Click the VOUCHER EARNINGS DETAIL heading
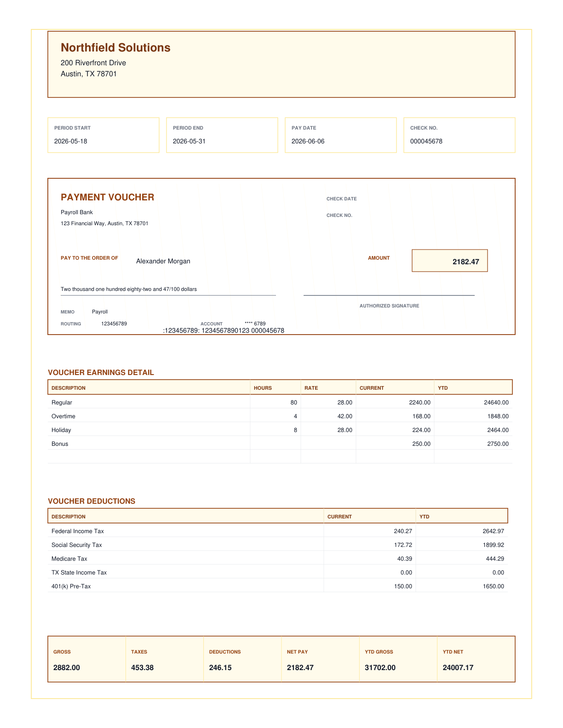The width and height of the screenshot is (563, 728). pyautogui.click(x=101, y=373)
